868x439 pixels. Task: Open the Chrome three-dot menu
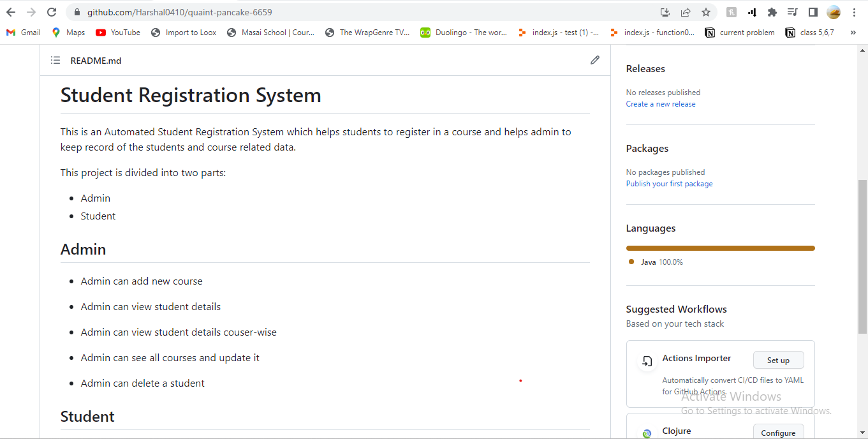854,12
